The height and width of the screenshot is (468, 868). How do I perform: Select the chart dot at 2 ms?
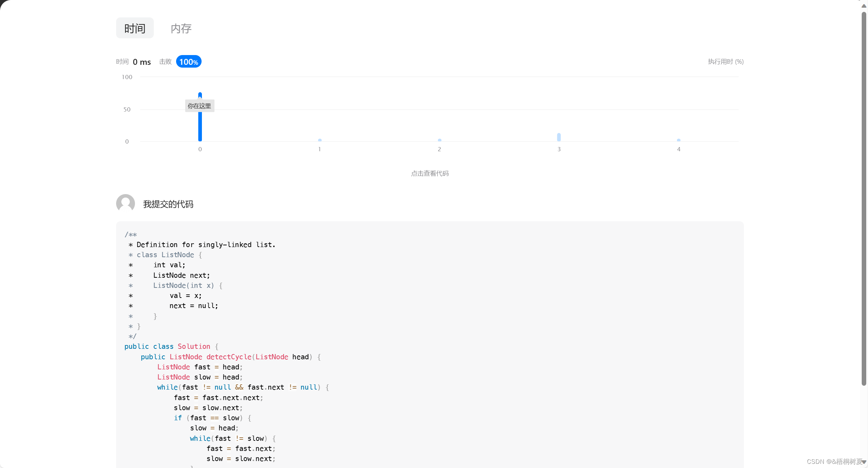click(439, 140)
